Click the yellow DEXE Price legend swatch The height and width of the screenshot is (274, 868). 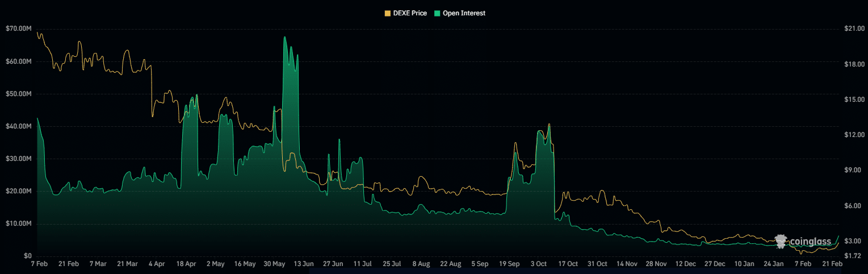(x=388, y=13)
